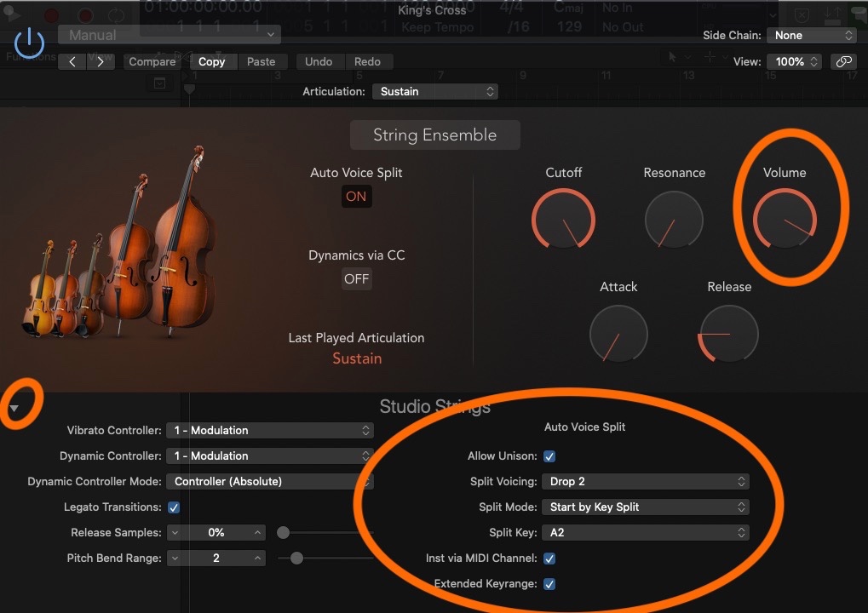Screen dimensions: 868x613
Task: Click the Auto Voice Split section heading
Action: pos(584,427)
